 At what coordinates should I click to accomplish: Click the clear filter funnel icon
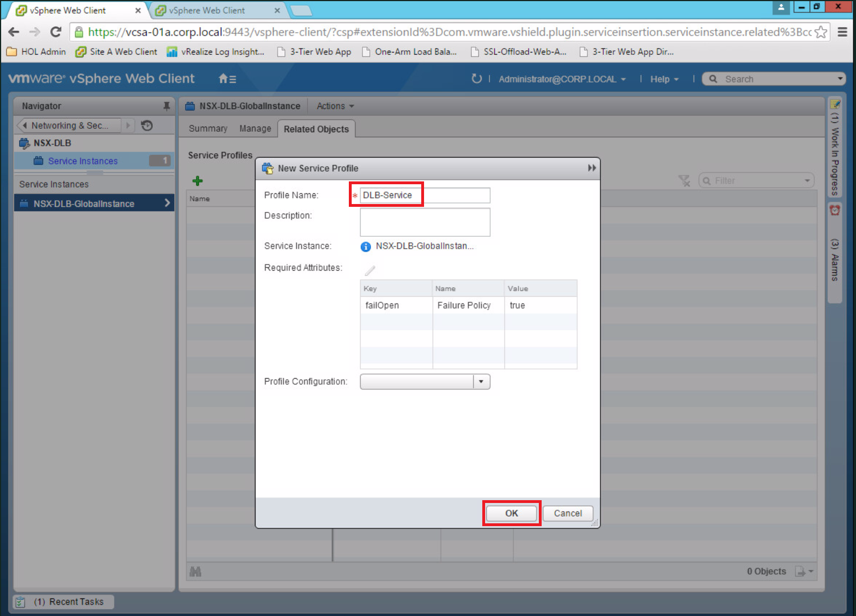[684, 181]
